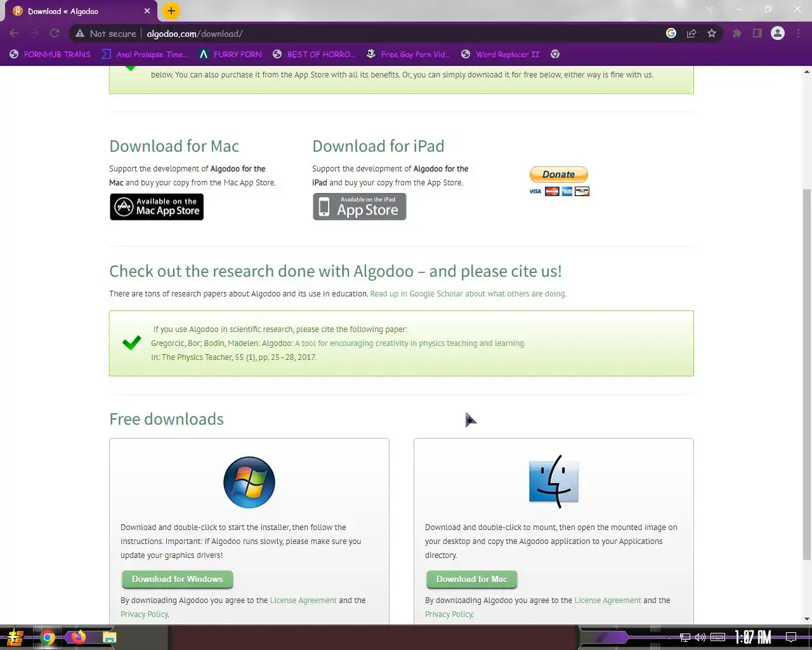Click the browser back arrow
The image size is (812, 650).
[14, 34]
